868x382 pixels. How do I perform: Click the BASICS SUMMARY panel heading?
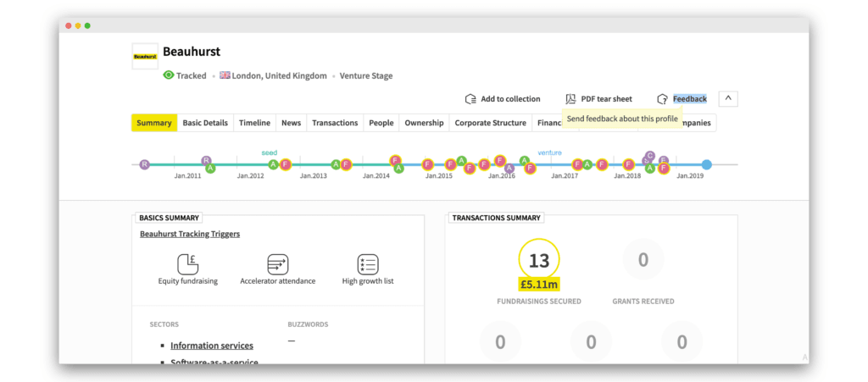(169, 218)
